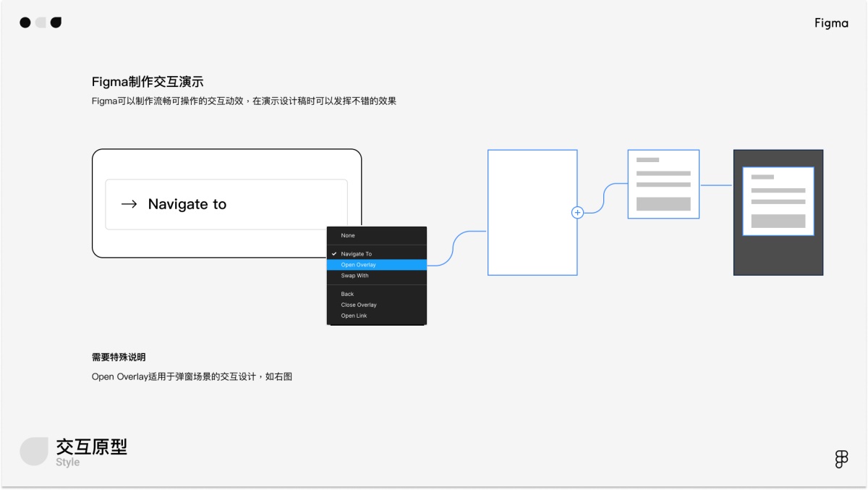Select Swap With from the menu
Image resolution: width=868 pixels, height=490 pixels.
coord(354,276)
